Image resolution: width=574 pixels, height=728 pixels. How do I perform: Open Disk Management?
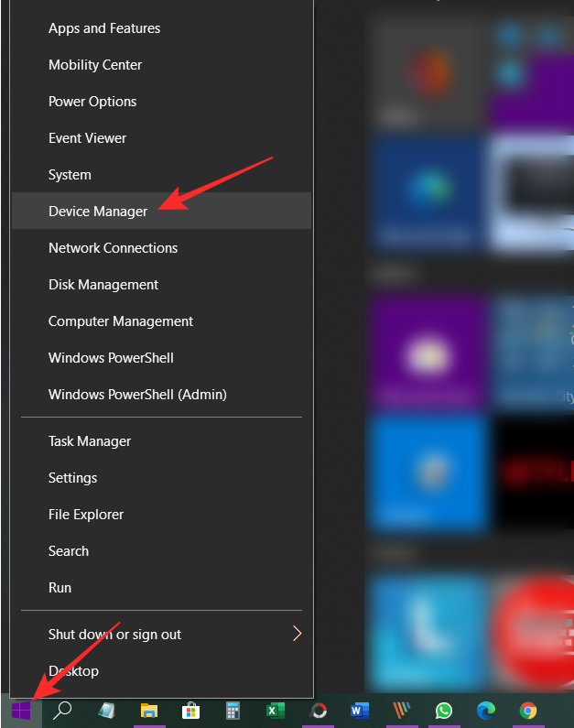point(103,285)
